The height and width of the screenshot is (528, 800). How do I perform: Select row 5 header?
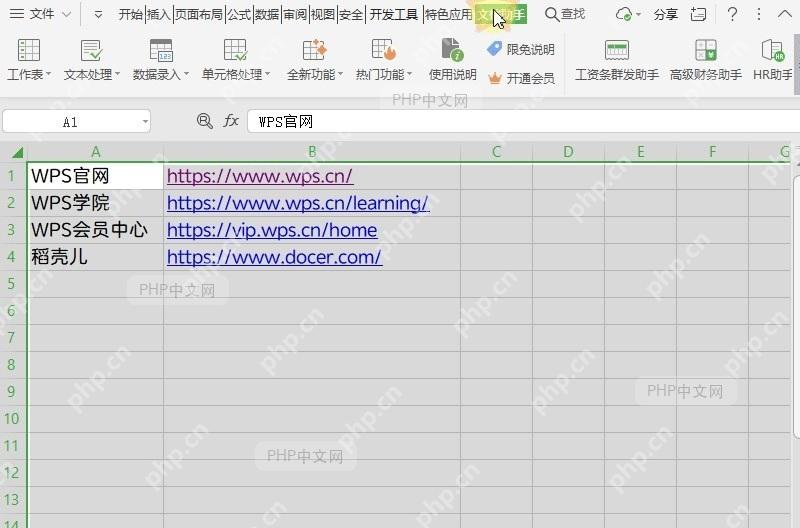[x=12, y=284]
